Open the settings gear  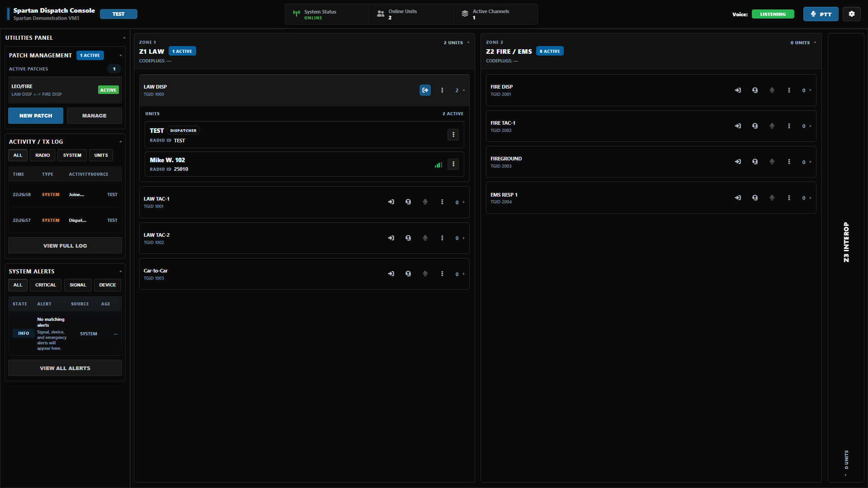point(852,14)
